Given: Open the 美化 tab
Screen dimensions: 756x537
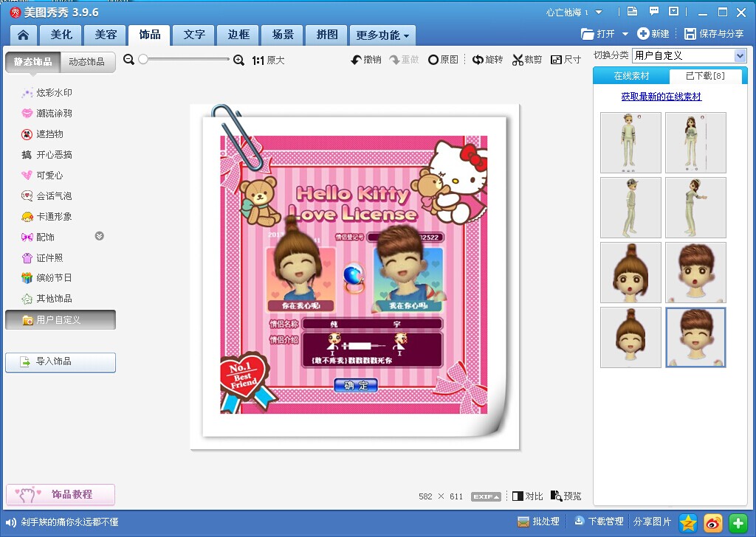Looking at the screenshot, I should [61, 35].
